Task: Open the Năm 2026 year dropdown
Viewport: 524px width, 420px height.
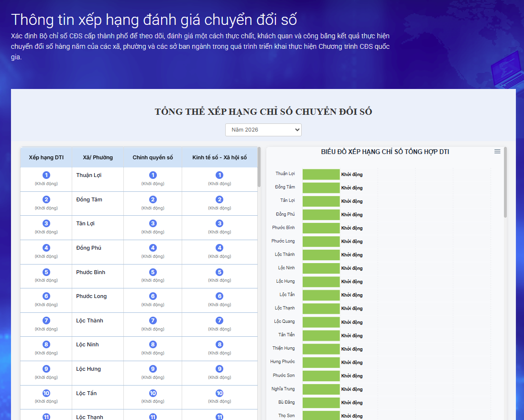Action: point(263,130)
